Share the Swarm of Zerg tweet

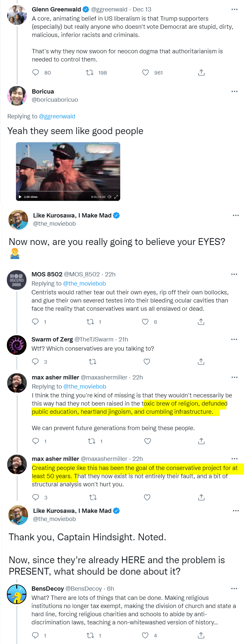(201, 362)
